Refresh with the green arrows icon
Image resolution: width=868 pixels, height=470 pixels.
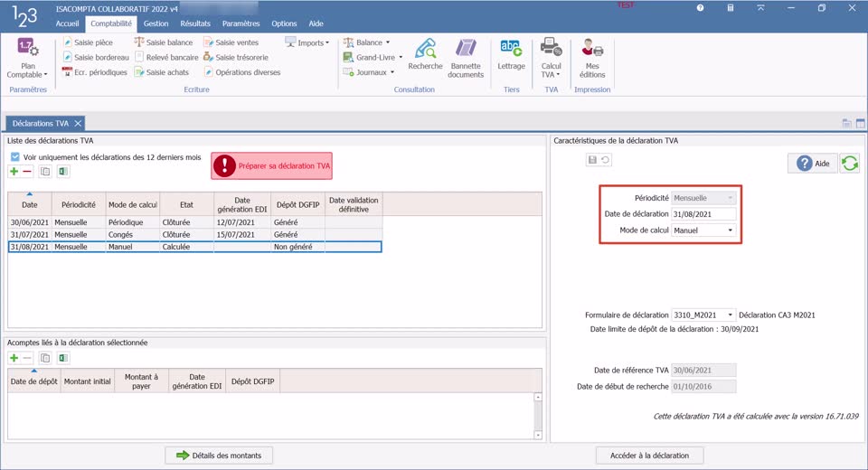[850, 164]
